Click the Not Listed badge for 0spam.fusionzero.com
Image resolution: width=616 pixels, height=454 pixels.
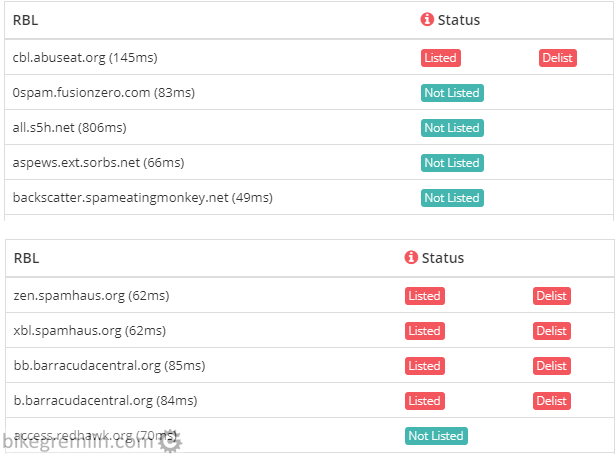pos(452,93)
